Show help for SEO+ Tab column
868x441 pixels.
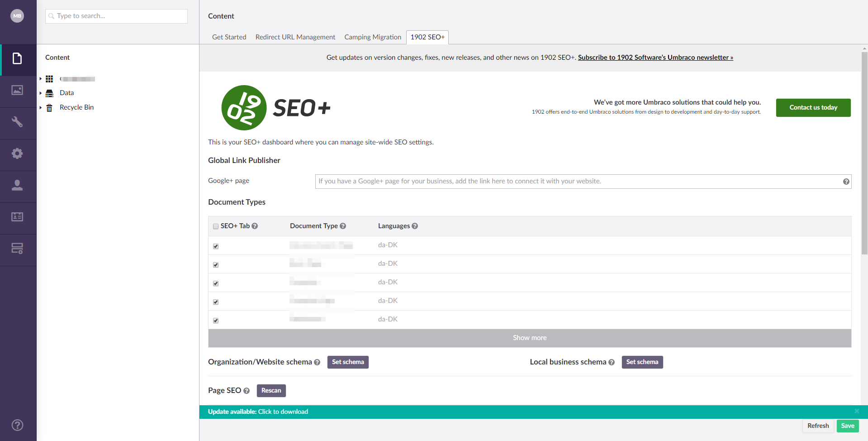255,226
